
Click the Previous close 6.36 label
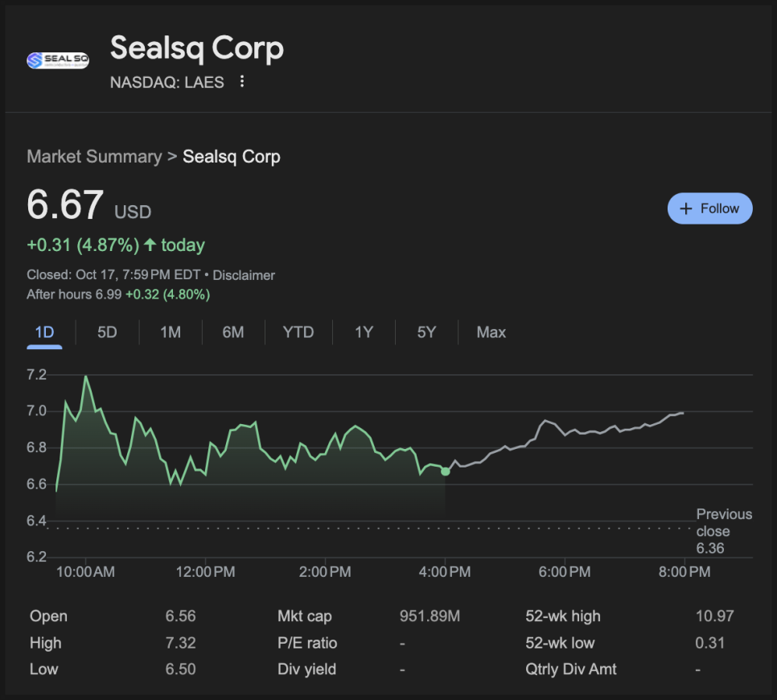[x=724, y=531]
